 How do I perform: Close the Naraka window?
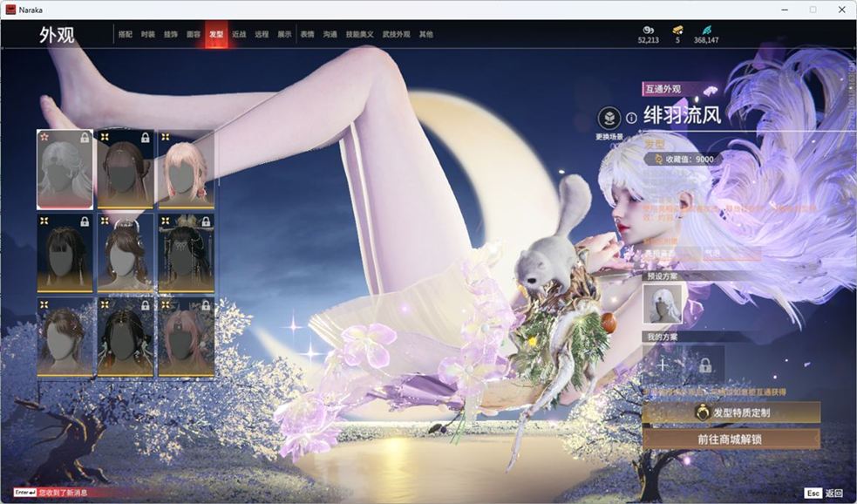click(841, 10)
